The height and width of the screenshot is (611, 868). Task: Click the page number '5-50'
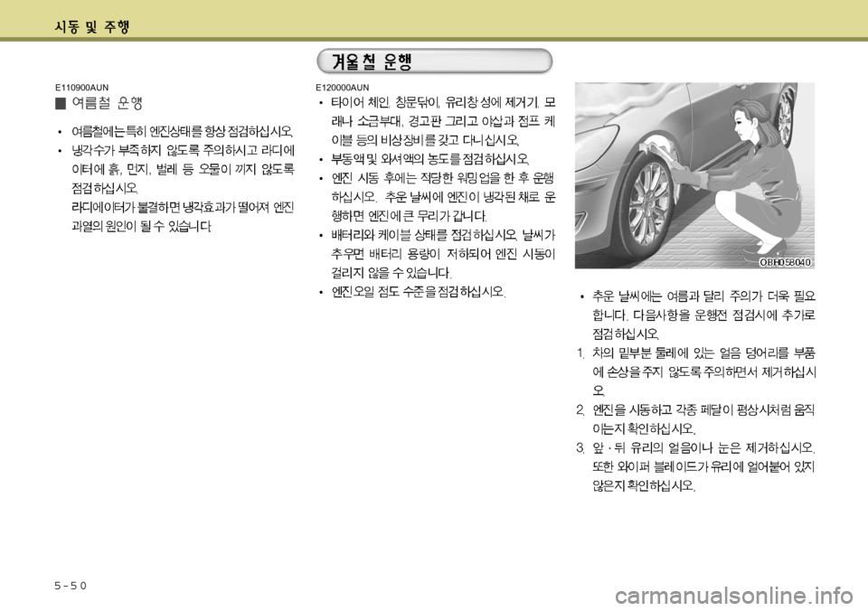coord(71,586)
